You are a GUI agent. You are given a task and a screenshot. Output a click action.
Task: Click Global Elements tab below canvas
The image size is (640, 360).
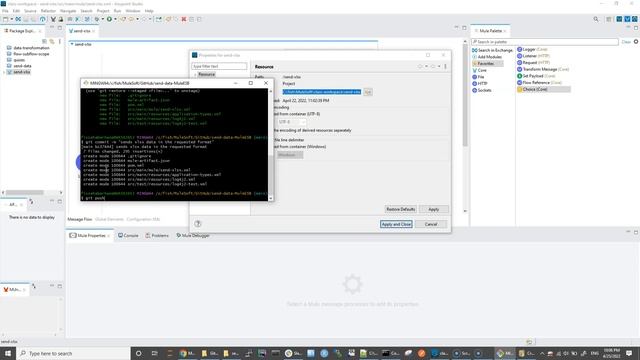(109, 219)
